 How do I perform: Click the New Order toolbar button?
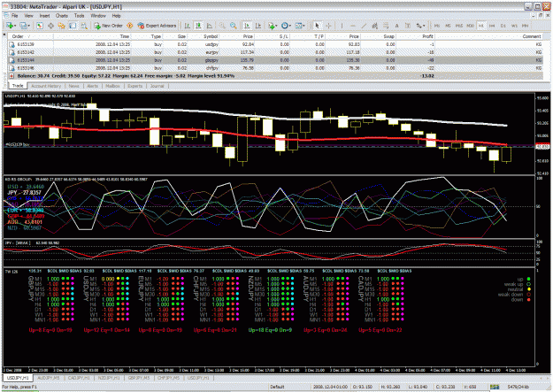(108, 26)
